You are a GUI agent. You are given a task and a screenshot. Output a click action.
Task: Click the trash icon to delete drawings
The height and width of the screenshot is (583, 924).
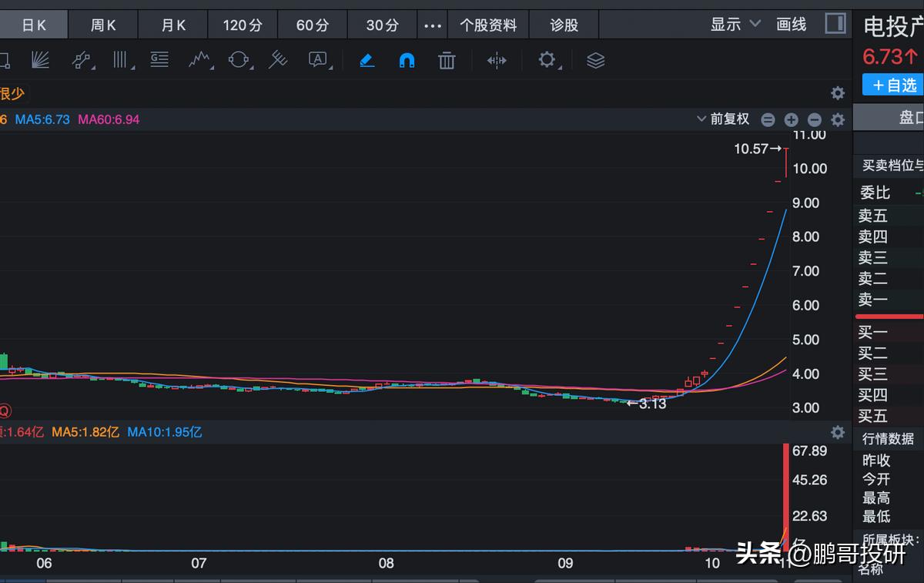pyautogui.click(x=447, y=59)
